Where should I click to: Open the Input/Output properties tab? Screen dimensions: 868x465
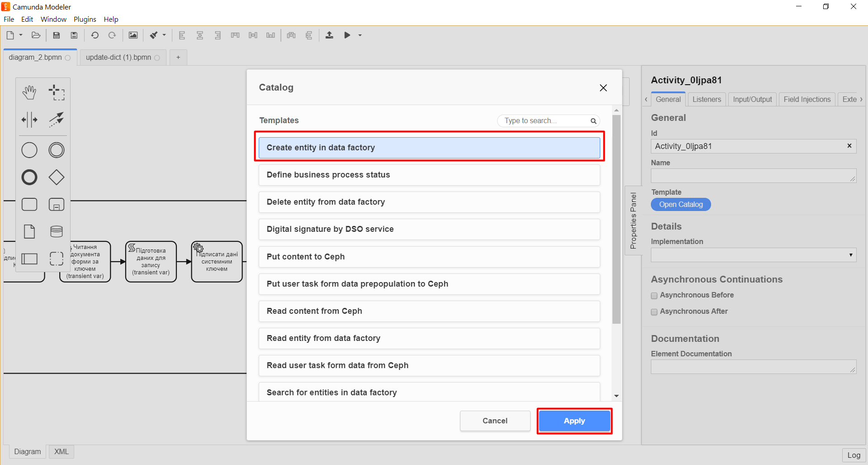752,99
